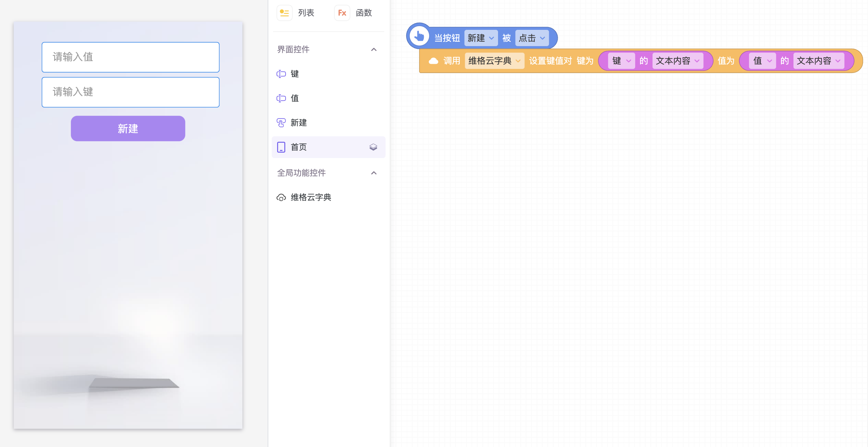The image size is (868, 447).
Task: Click the 键 input widget icon
Action: click(281, 74)
